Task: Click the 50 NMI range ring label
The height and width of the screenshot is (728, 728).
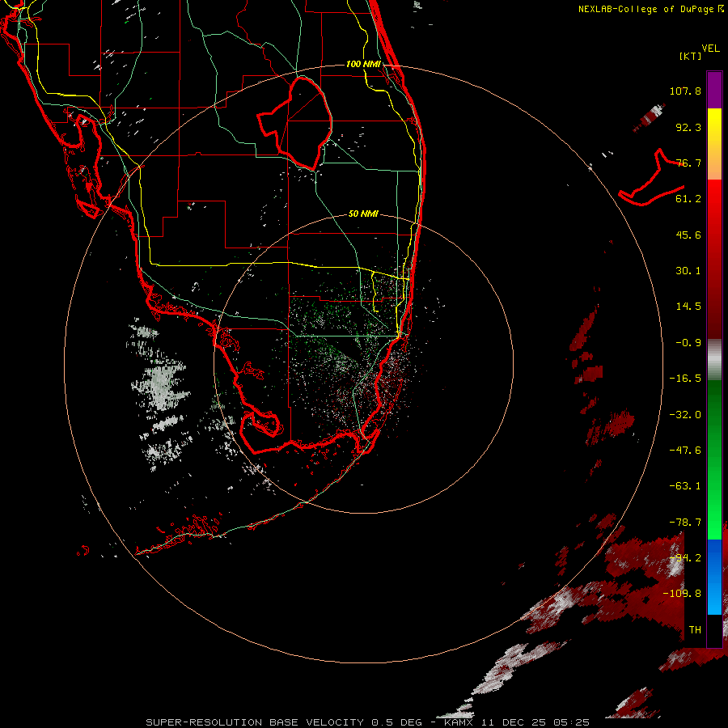Action: 363,214
